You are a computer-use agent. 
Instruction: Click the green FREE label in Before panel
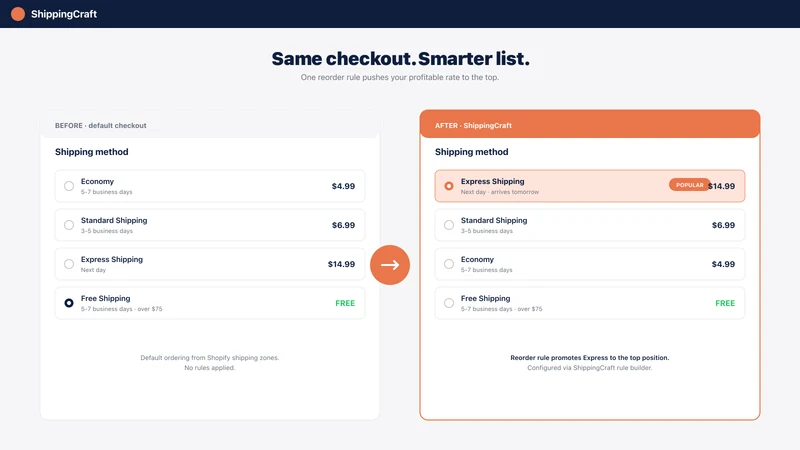click(345, 303)
